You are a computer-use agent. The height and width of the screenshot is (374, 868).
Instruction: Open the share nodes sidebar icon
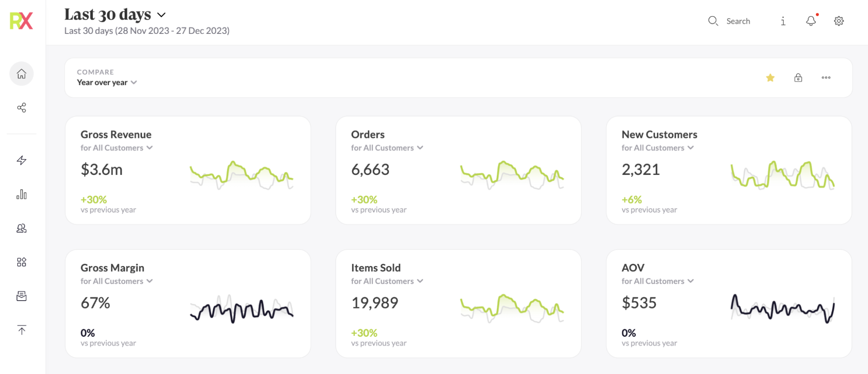[21, 108]
